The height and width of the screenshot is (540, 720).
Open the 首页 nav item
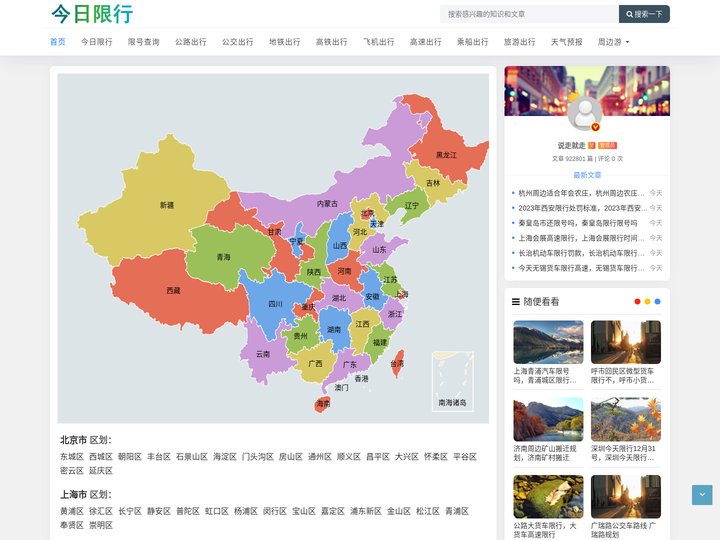coord(58,42)
